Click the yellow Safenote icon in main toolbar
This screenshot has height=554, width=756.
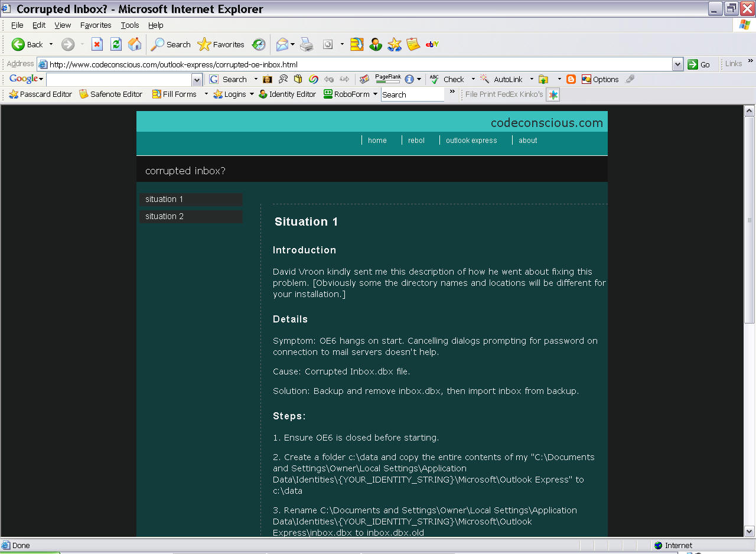point(413,44)
